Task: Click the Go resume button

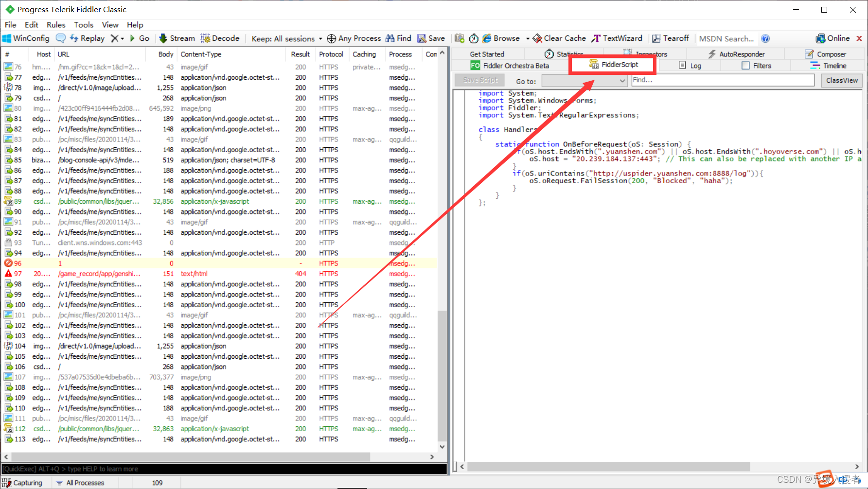Action: click(140, 38)
